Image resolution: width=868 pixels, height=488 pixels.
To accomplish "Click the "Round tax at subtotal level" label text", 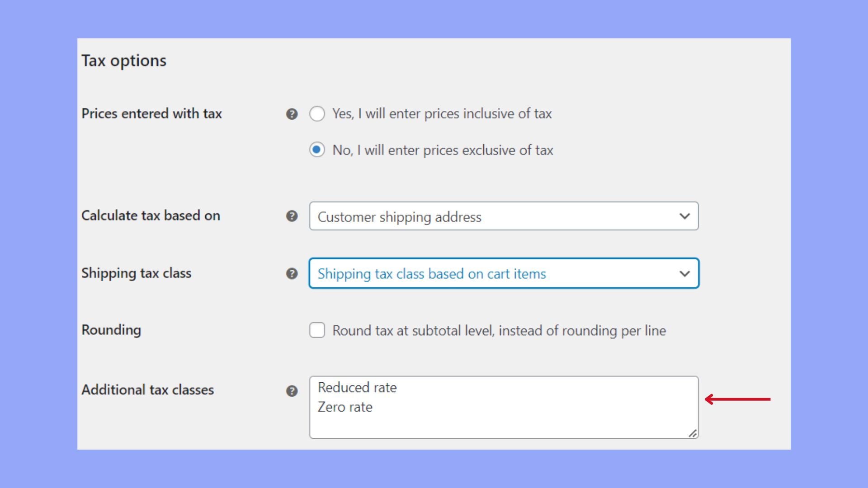I will [x=499, y=331].
